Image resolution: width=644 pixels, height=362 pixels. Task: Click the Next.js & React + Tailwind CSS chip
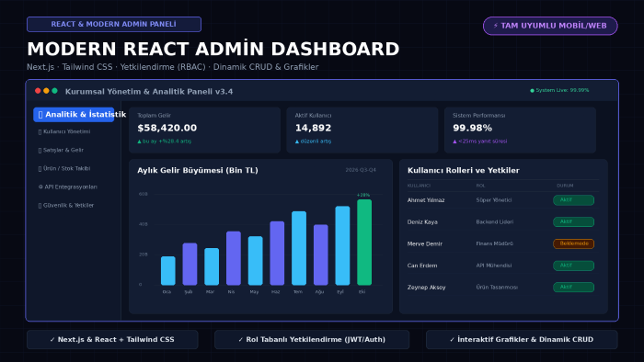coord(112,339)
